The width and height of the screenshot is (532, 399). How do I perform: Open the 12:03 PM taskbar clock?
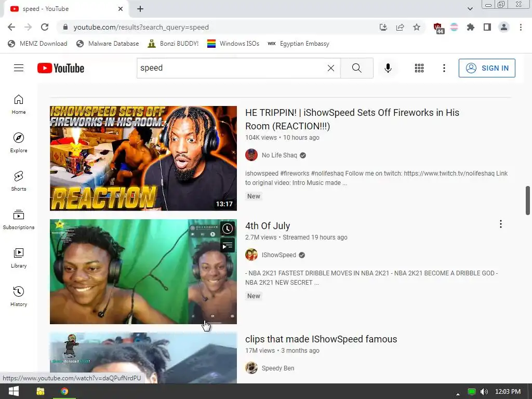point(508,392)
